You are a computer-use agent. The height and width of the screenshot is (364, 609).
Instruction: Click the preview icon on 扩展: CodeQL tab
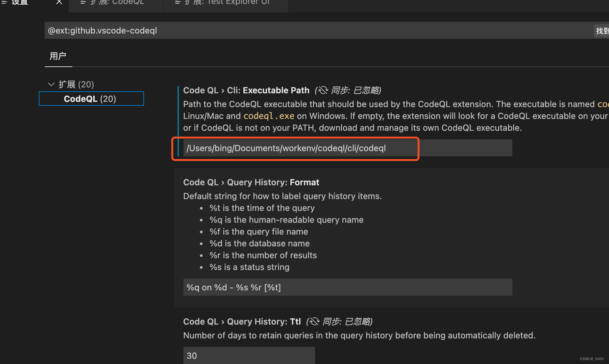point(83,2)
